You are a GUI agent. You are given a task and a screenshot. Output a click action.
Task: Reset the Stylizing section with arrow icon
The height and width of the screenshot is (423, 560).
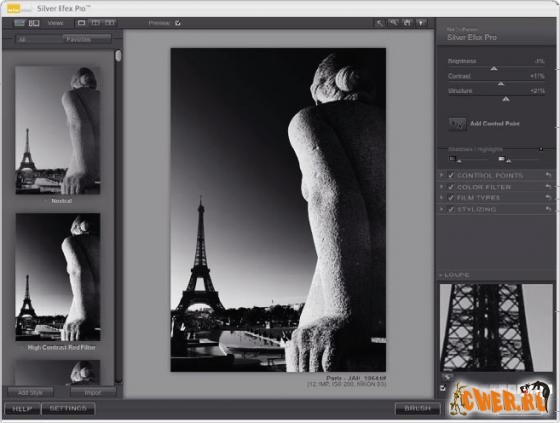[x=548, y=209]
